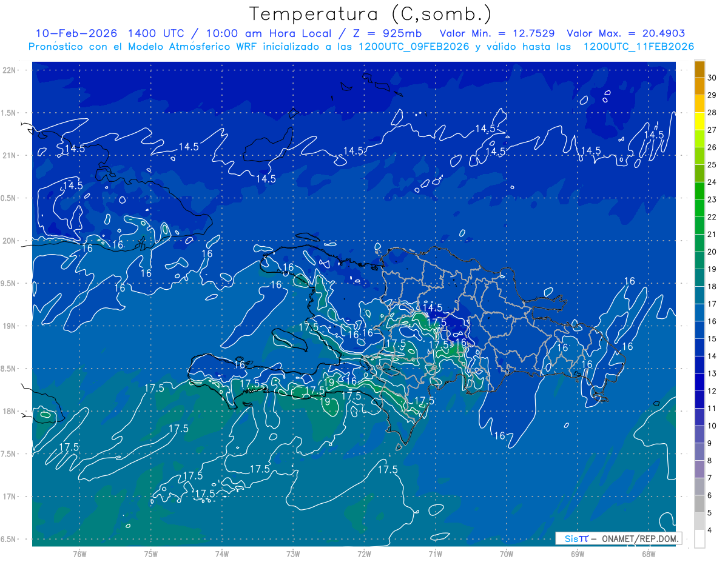Click the colorbar legend value "26"
728x562 pixels.
pyautogui.click(x=712, y=147)
